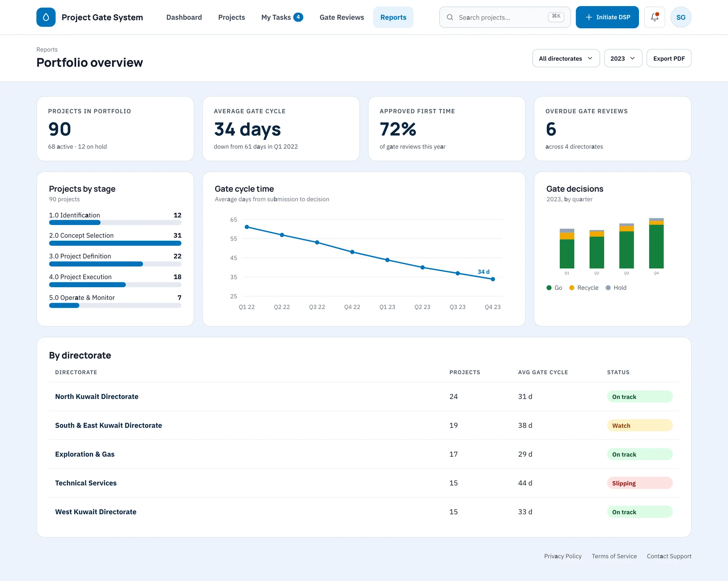Viewport: 728px width, 581px height.
Task: Open the notifications bell
Action: pos(654,17)
